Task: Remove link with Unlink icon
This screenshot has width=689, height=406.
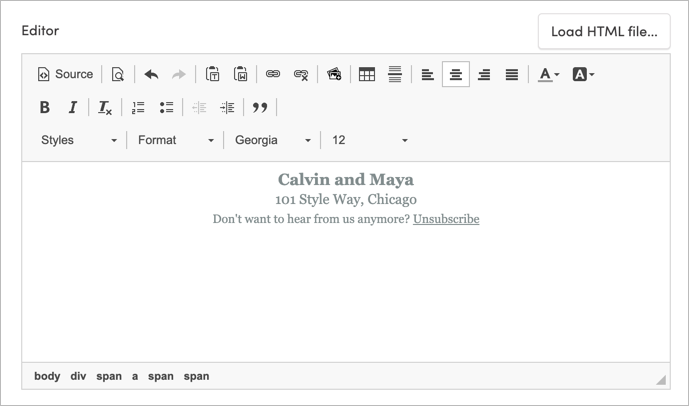Action: click(301, 74)
